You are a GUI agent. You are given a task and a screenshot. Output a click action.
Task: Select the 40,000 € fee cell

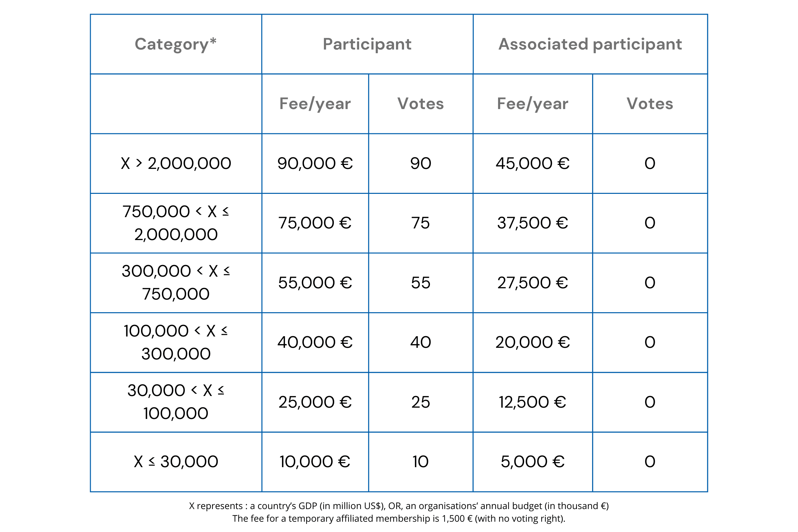pyautogui.click(x=315, y=342)
